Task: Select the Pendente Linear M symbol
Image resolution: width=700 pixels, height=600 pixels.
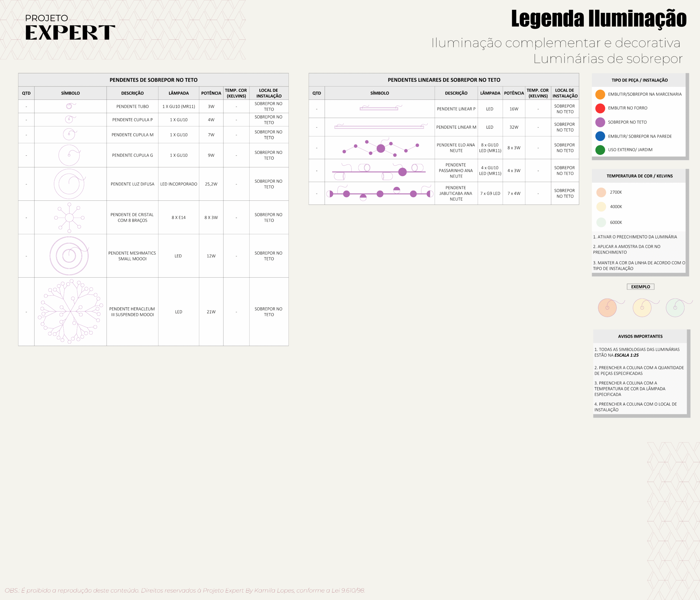Action: (379, 127)
